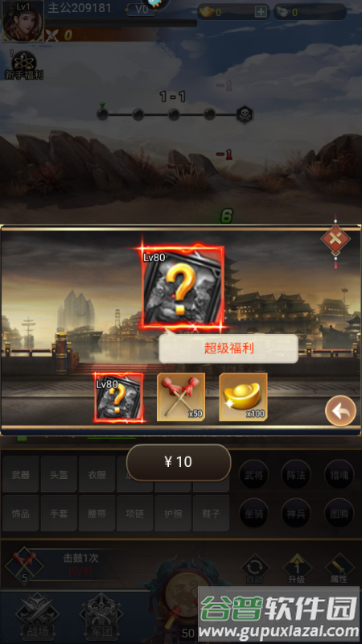This screenshot has width=362, height=644.
Task: Click the round back arrow button
Action: click(x=340, y=411)
